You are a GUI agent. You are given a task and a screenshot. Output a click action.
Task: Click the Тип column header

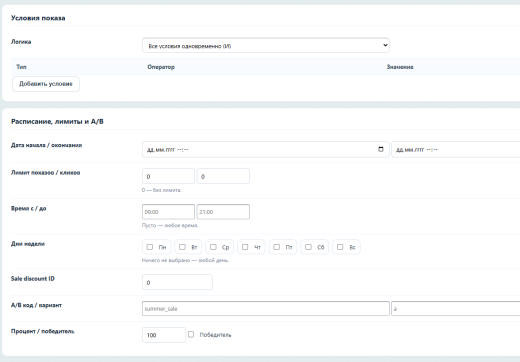point(21,67)
